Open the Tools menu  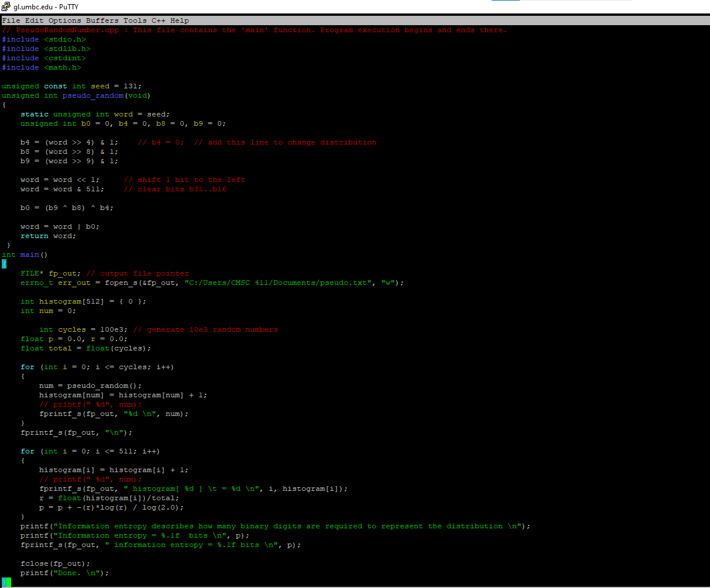pos(135,20)
